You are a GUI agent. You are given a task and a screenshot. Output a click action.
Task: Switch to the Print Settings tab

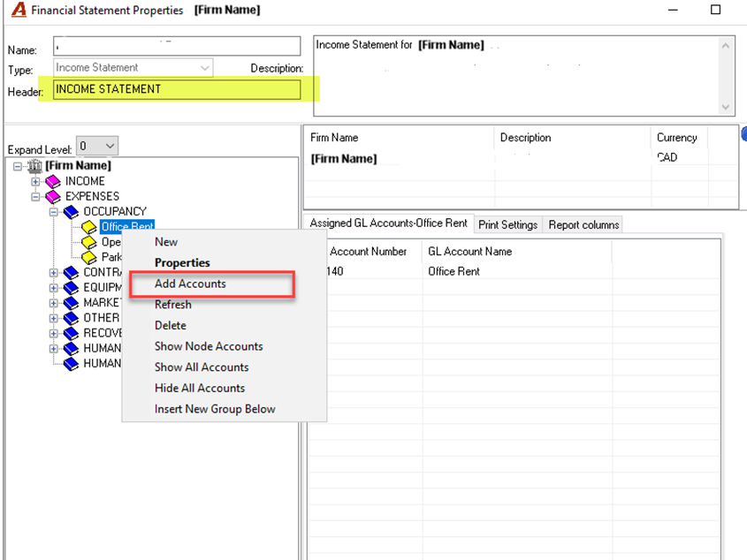(507, 224)
